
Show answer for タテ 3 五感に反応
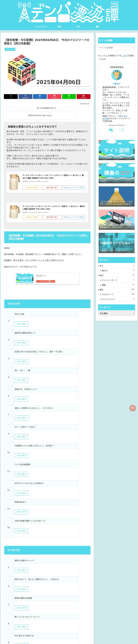pyautogui.click(x=21, y=361)
